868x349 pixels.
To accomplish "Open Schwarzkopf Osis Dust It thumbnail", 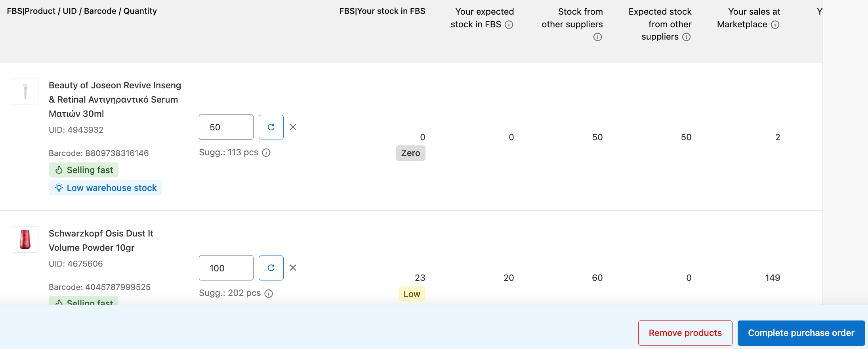I will [x=25, y=239].
